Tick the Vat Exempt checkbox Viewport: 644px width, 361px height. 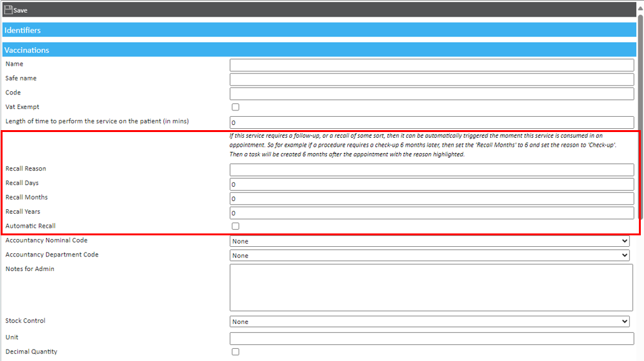click(236, 107)
